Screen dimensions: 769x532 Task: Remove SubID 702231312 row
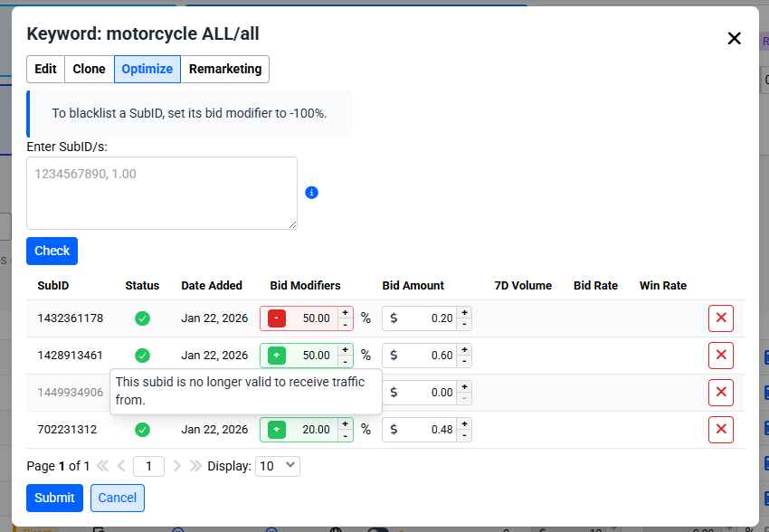[x=720, y=430]
